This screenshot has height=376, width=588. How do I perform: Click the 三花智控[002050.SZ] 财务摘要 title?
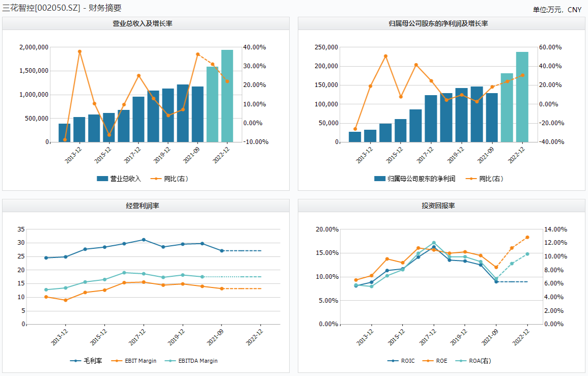pos(62,8)
